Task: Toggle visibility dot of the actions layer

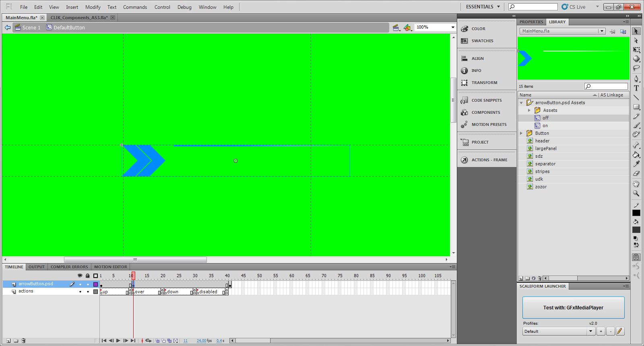Action: click(80, 292)
